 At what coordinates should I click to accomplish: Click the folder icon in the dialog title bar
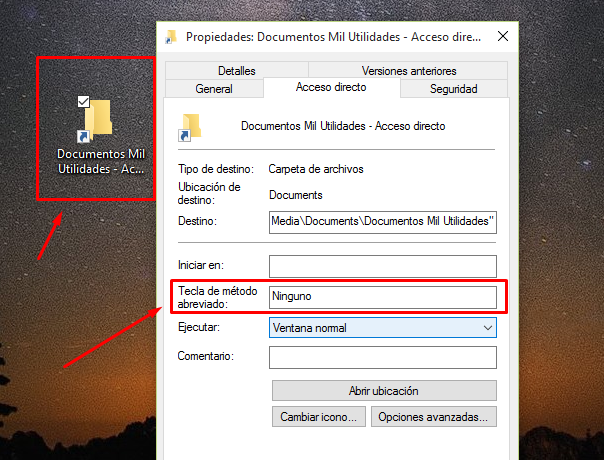tap(171, 37)
